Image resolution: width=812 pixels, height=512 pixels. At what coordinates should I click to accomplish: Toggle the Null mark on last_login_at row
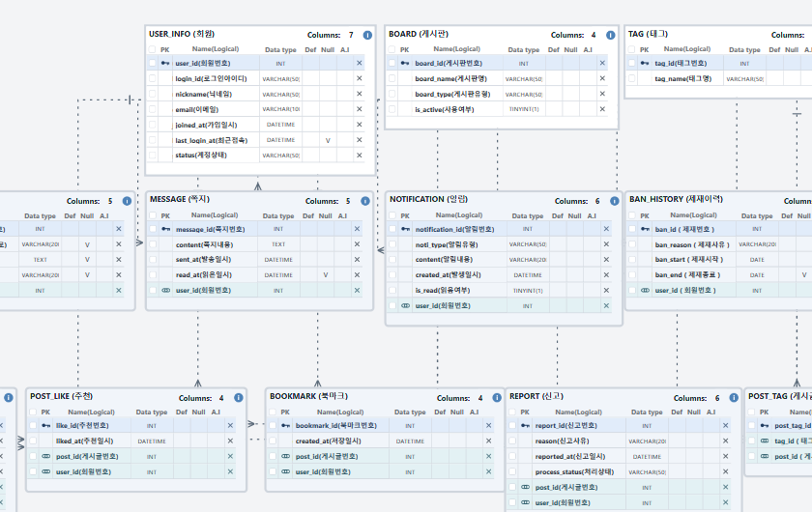pyautogui.click(x=328, y=140)
